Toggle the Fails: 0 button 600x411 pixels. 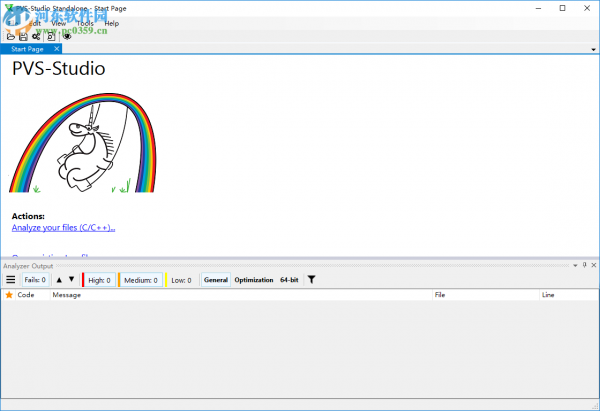[x=35, y=280]
